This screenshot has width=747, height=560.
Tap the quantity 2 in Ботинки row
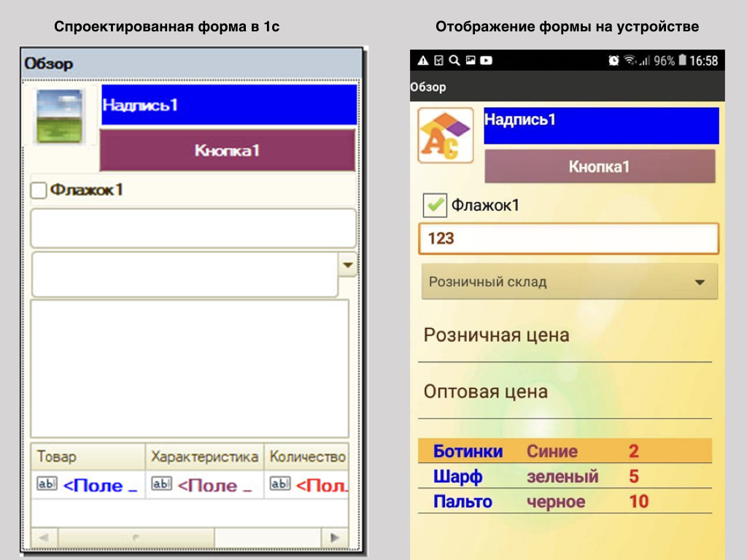click(x=634, y=451)
